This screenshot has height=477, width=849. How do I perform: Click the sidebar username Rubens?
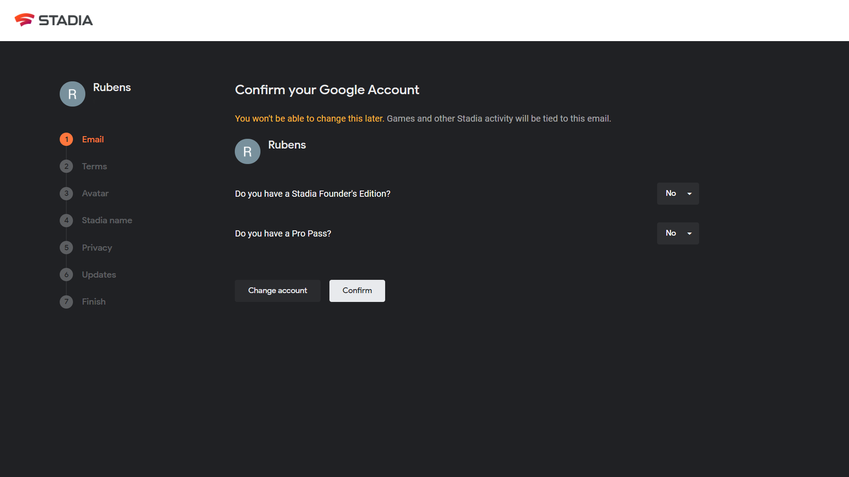112,87
